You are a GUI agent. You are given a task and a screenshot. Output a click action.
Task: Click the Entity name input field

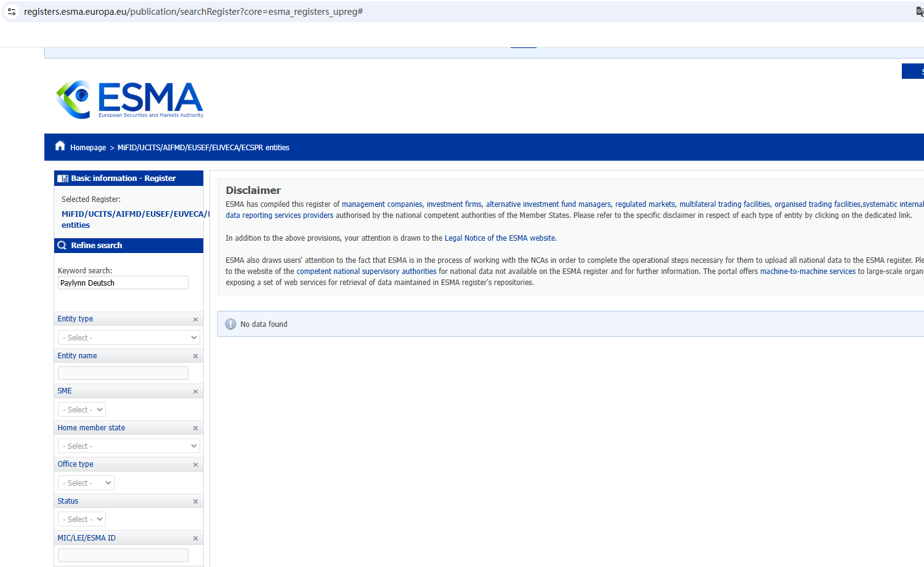pyautogui.click(x=123, y=373)
